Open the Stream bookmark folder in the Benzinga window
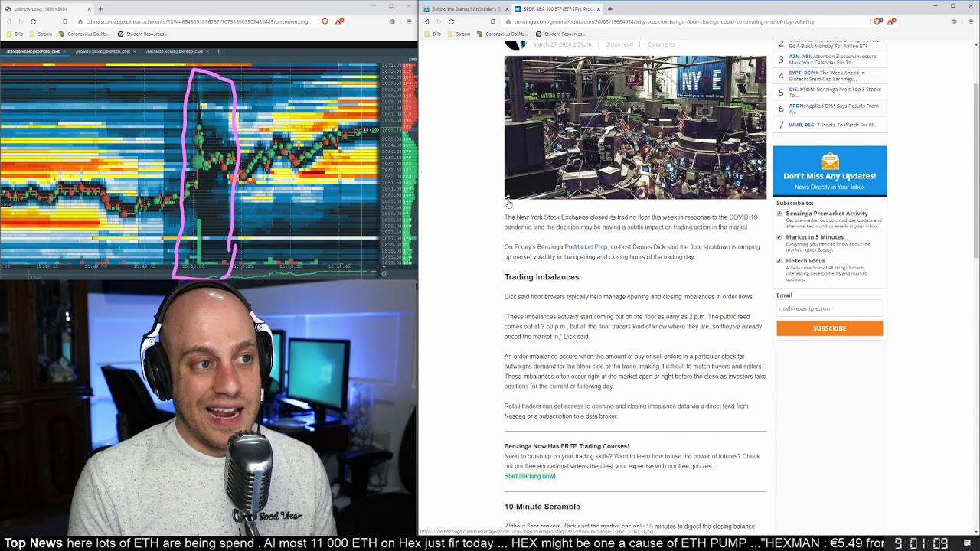Image resolution: width=980 pixels, height=551 pixels. point(459,34)
